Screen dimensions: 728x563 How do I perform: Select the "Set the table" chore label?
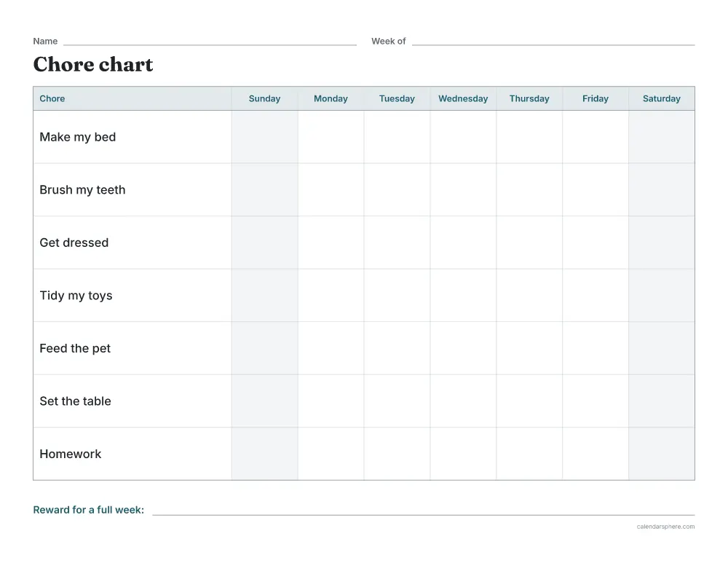pos(75,401)
